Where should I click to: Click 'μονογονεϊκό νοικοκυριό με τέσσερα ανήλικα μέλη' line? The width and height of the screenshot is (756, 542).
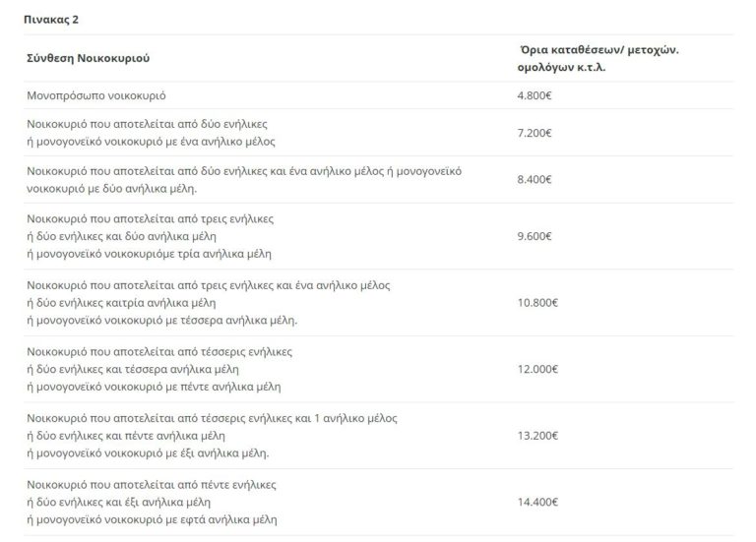click(165, 320)
